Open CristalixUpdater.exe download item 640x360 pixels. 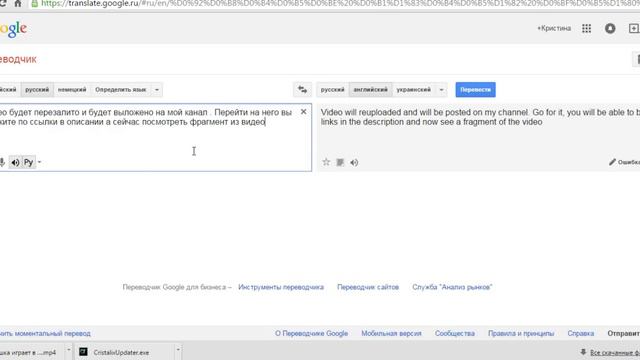coord(121,352)
